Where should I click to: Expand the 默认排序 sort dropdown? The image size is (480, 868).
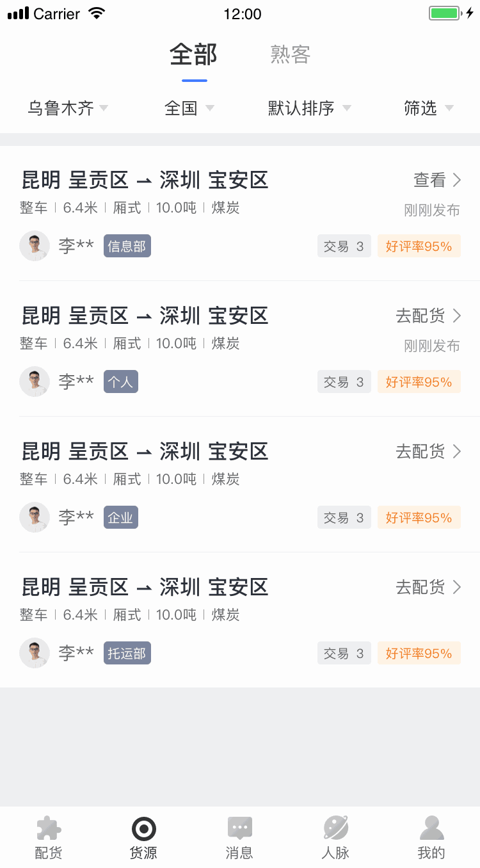coord(310,108)
